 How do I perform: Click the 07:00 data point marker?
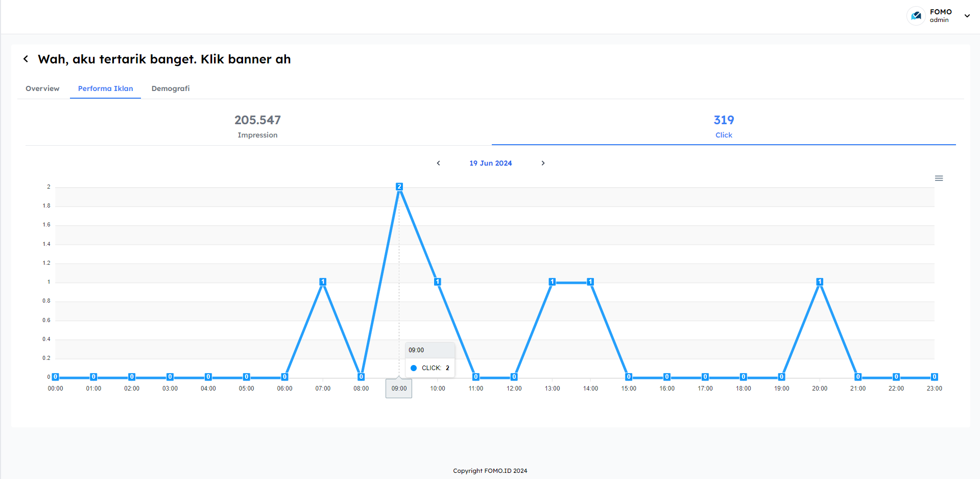click(323, 282)
